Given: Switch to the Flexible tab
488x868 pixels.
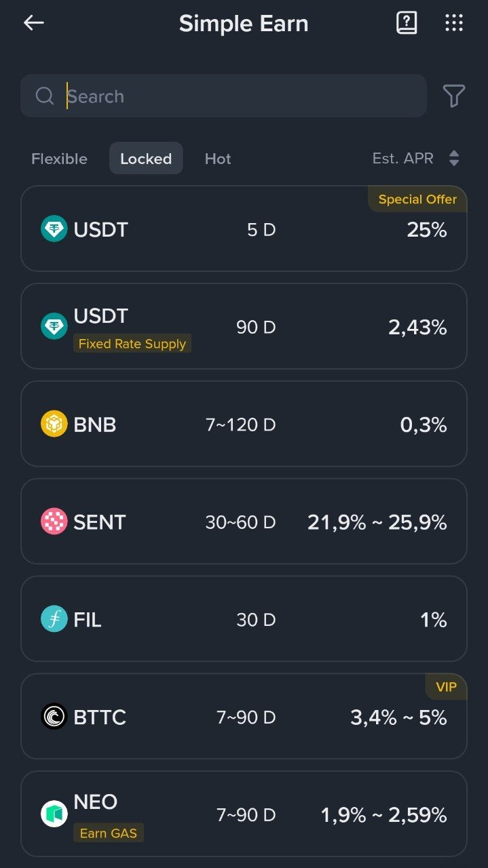Looking at the screenshot, I should [x=59, y=159].
